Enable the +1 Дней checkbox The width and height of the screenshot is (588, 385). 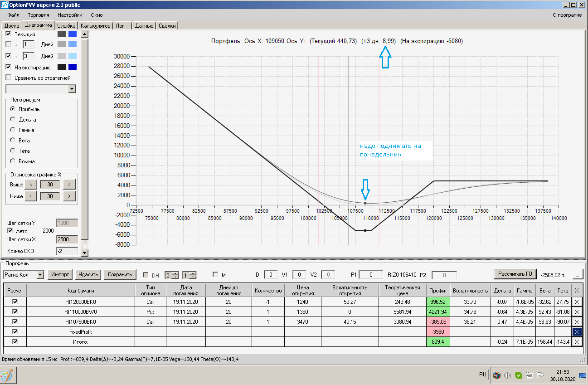8,44
